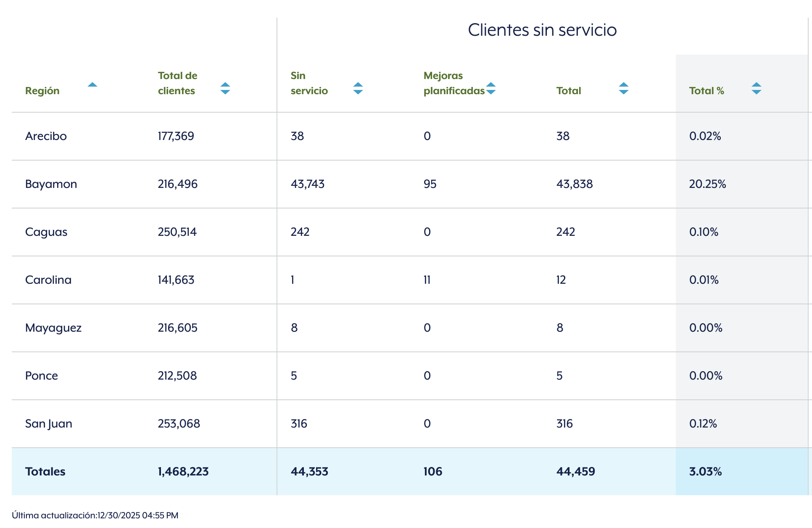Viewport: 812px width, 528px height.
Task: Select the Mayaguez region row
Action: (53, 328)
